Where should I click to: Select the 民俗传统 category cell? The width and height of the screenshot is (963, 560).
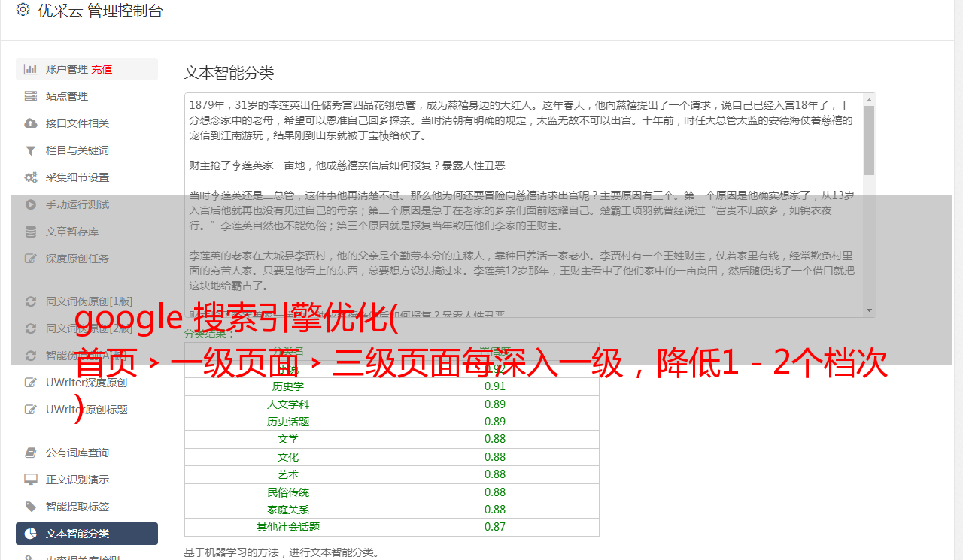pyautogui.click(x=288, y=492)
